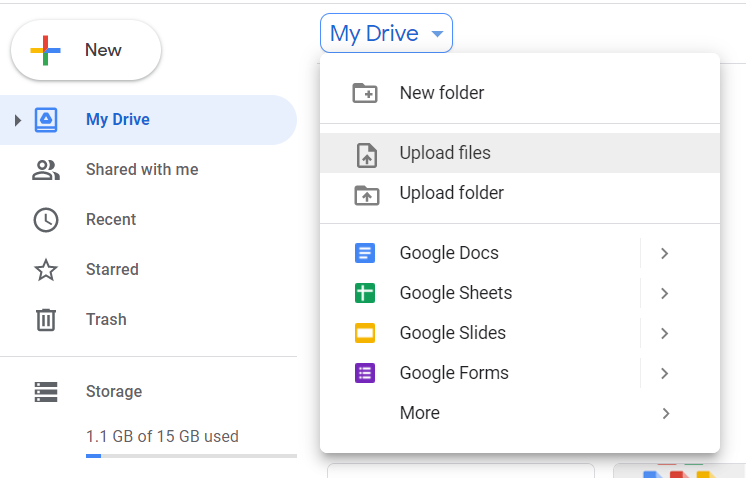Image resolution: width=746 pixels, height=478 pixels.
Task: Click the Shared with me people icon
Action: tap(46, 170)
